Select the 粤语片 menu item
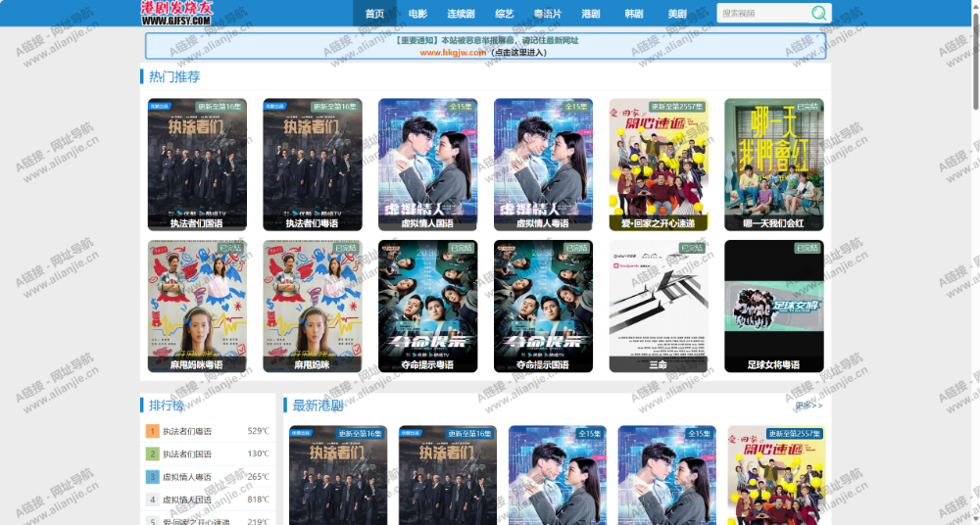This screenshot has height=525, width=980. (548, 13)
